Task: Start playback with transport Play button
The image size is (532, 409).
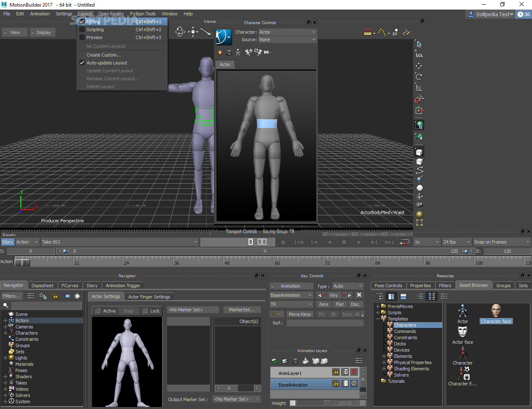Action: coord(359,242)
